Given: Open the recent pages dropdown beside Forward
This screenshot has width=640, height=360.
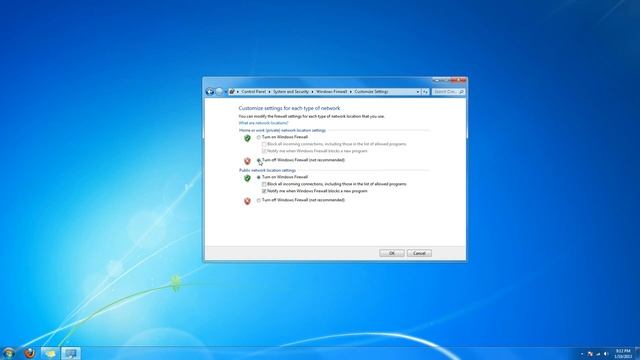Looking at the screenshot, I should pyautogui.click(x=225, y=92).
